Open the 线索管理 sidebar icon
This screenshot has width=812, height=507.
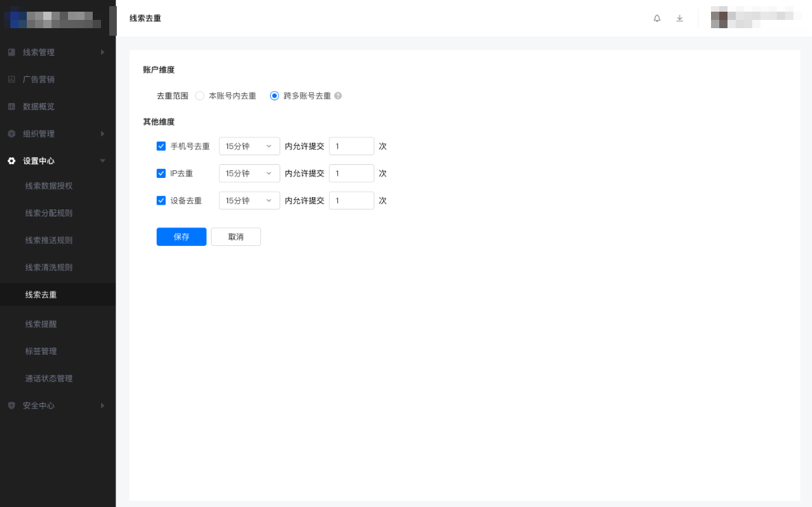(11, 52)
